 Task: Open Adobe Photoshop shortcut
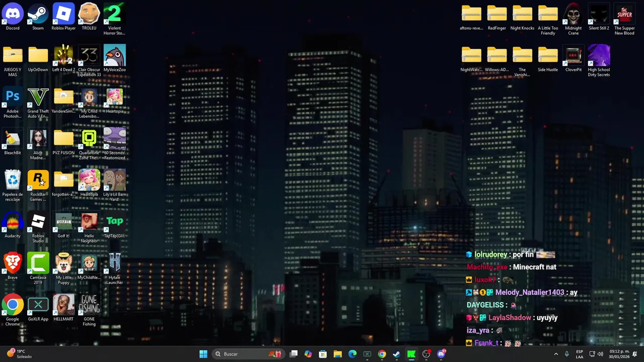[13, 103]
